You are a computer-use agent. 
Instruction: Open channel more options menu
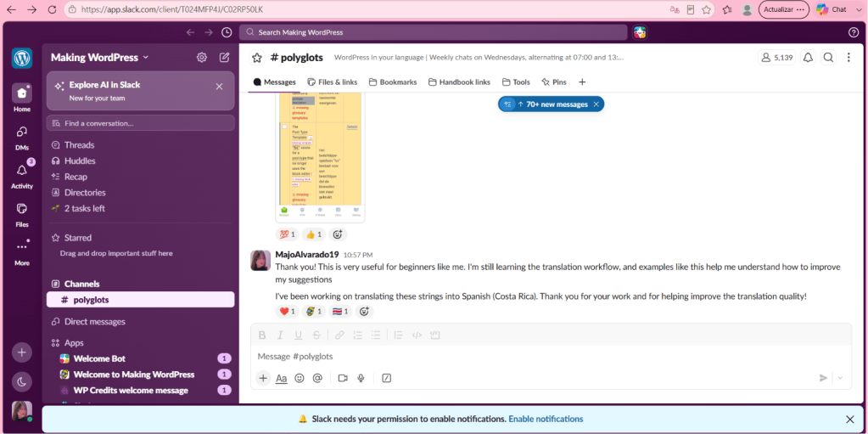pos(848,58)
